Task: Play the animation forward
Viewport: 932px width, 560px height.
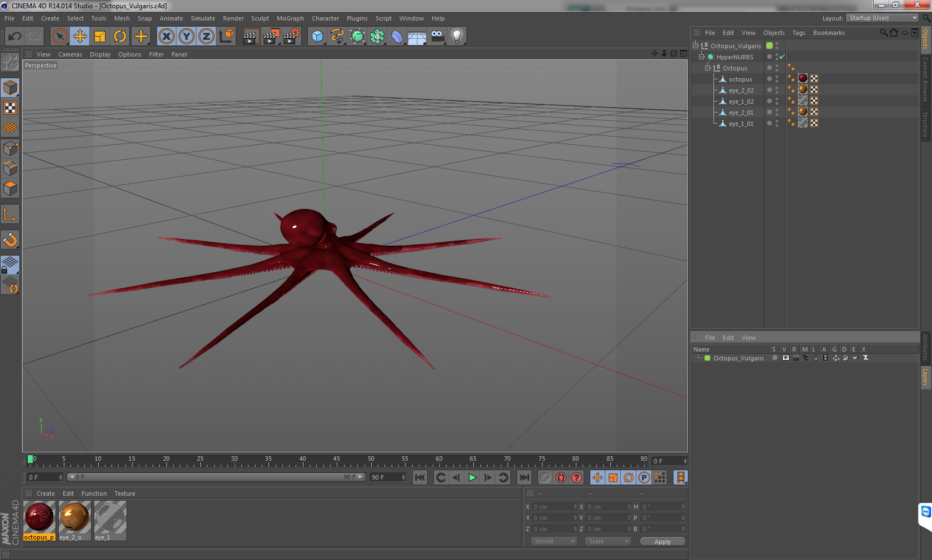Action: point(472,477)
